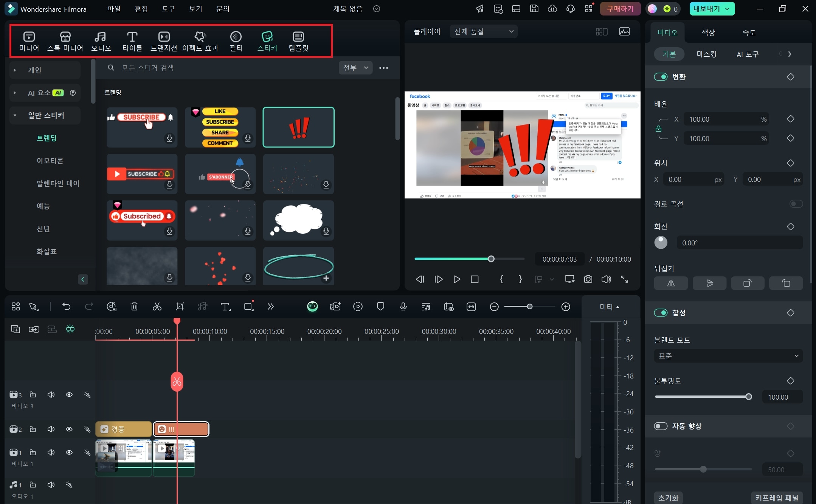Image resolution: width=816 pixels, height=504 pixels.
Task: Take a snapshot with camera icon
Action: (x=588, y=279)
